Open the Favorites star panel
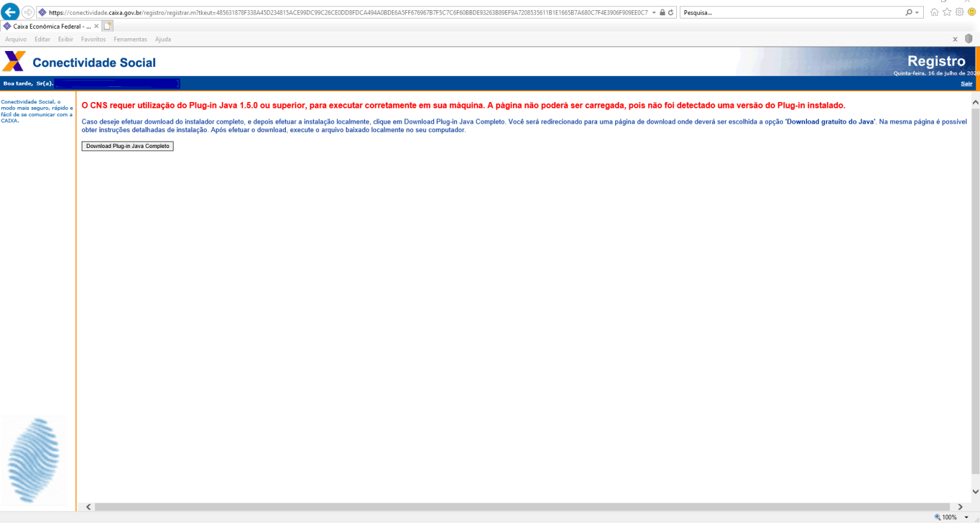Viewport: 980px width, 523px height. pyautogui.click(x=947, y=11)
